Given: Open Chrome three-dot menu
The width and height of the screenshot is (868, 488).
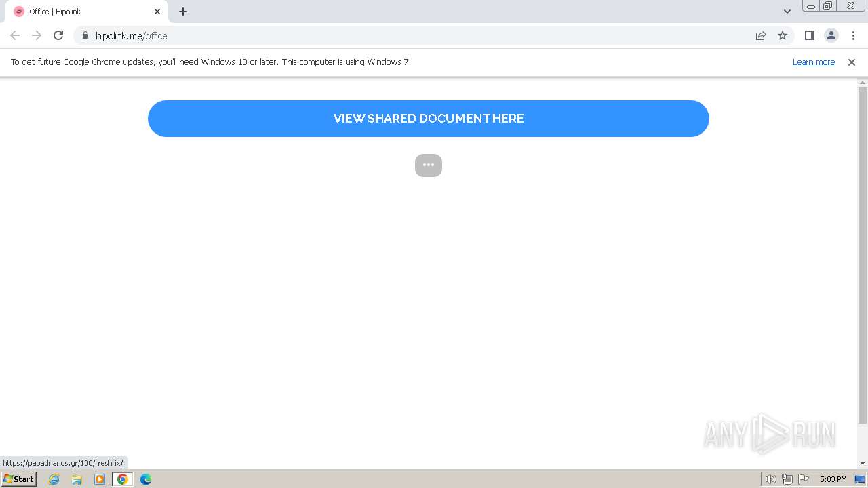Looking at the screenshot, I should (853, 35).
